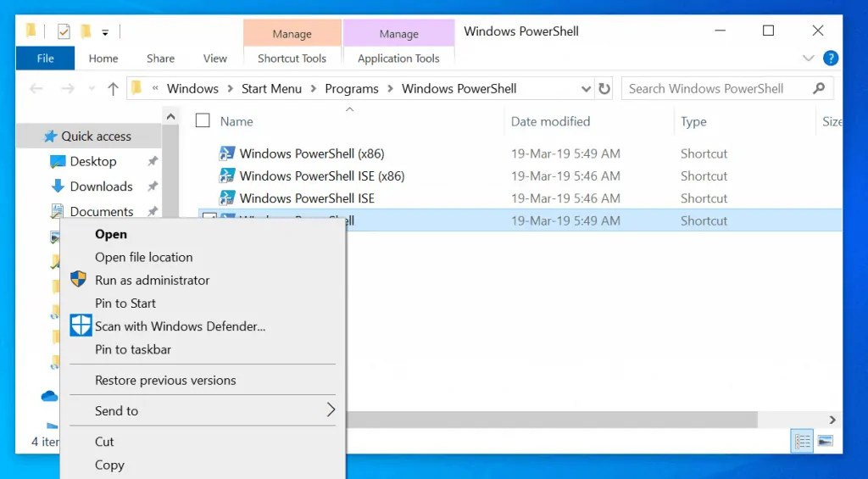Open Customize Quick Access Toolbar dropdown

coord(105,33)
